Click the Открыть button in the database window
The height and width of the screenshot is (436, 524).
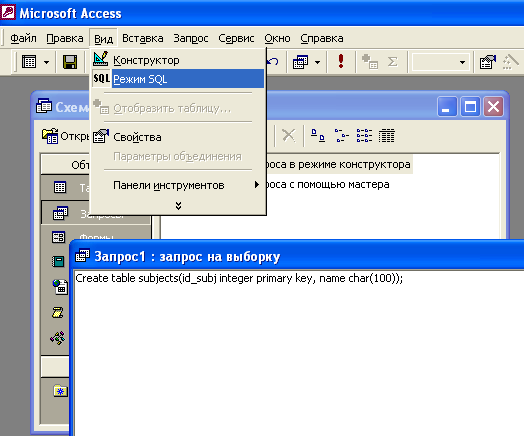point(66,136)
